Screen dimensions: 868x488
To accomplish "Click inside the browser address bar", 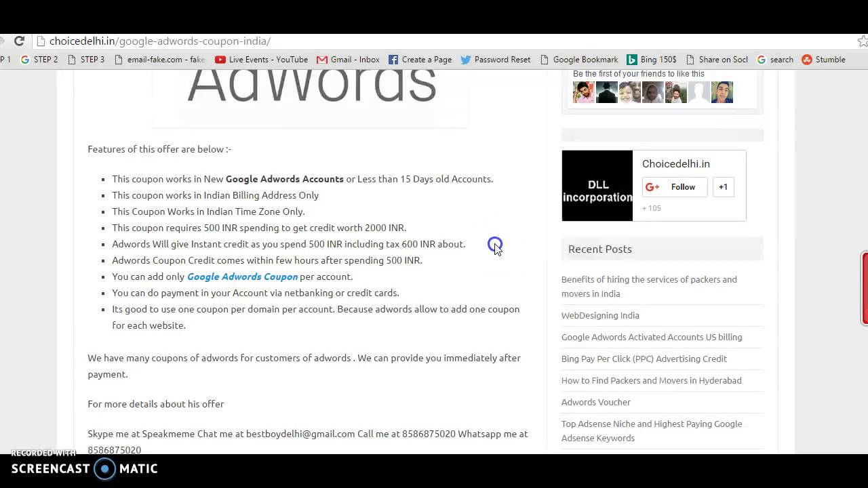I will point(271,41).
